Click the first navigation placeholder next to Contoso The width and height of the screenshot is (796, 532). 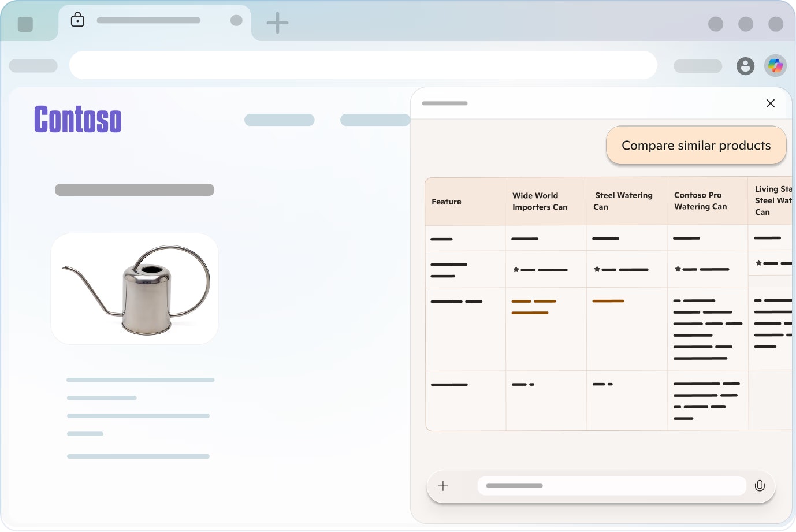[280, 120]
